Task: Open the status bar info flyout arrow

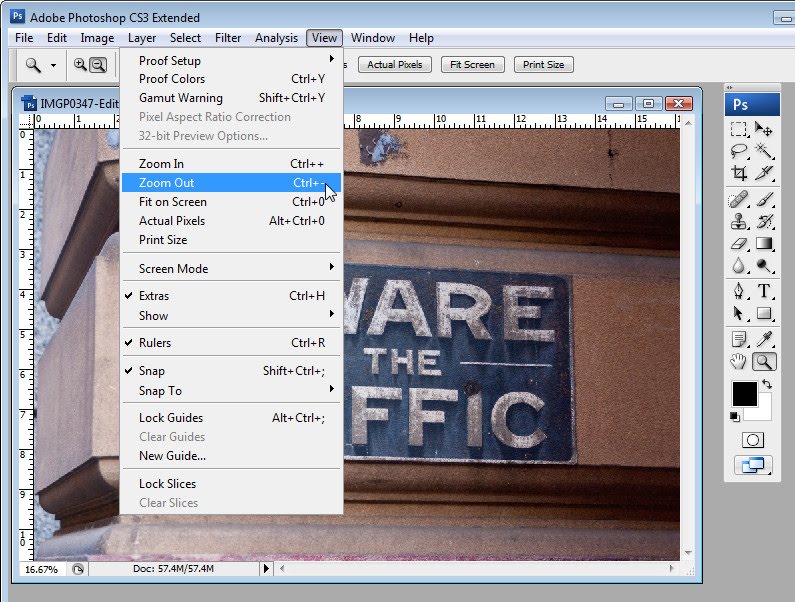Action: tap(266, 569)
